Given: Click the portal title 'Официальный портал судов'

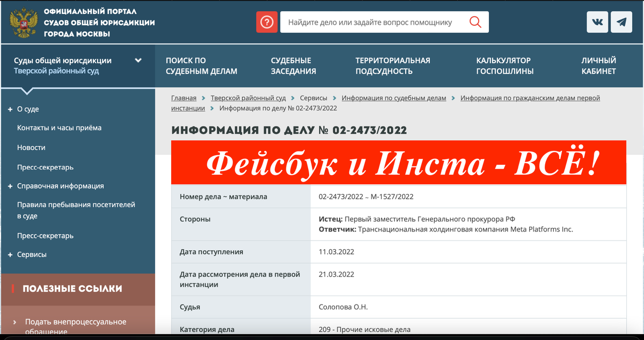Looking at the screenshot, I should (99, 23).
